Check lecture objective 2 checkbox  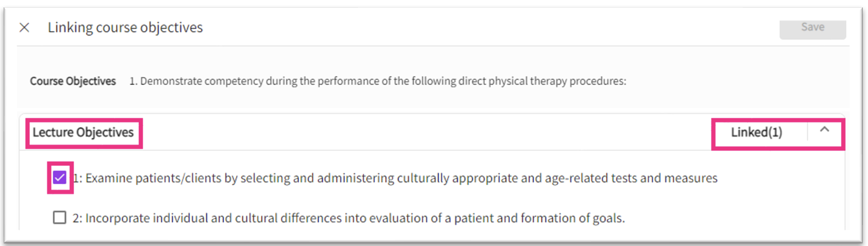(60, 217)
